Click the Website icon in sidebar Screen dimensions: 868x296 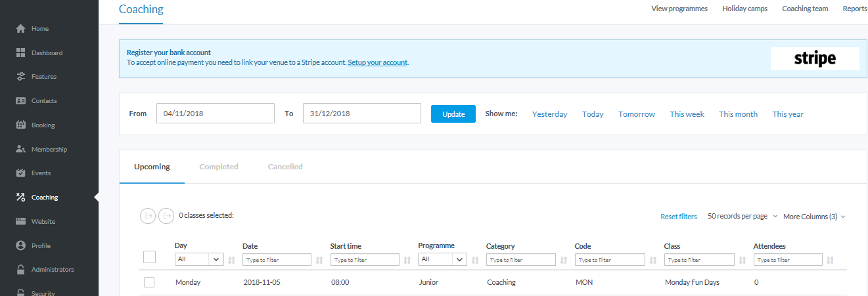coord(20,222)
